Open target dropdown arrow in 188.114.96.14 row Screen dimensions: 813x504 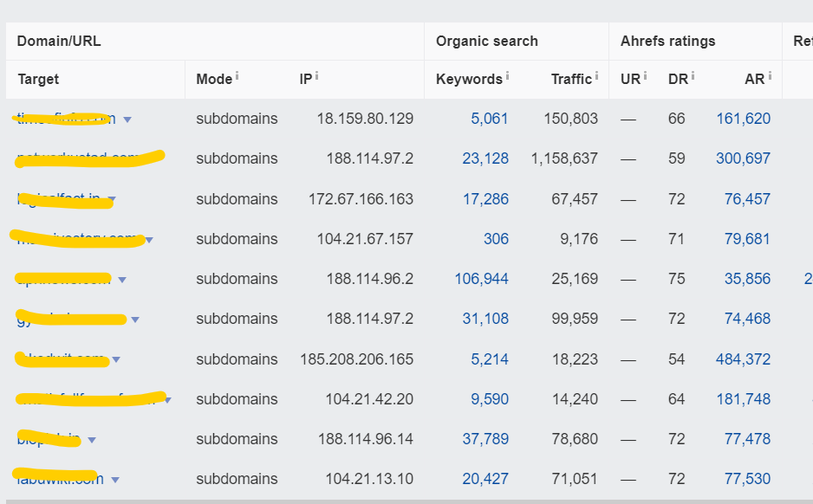point(92,440)
